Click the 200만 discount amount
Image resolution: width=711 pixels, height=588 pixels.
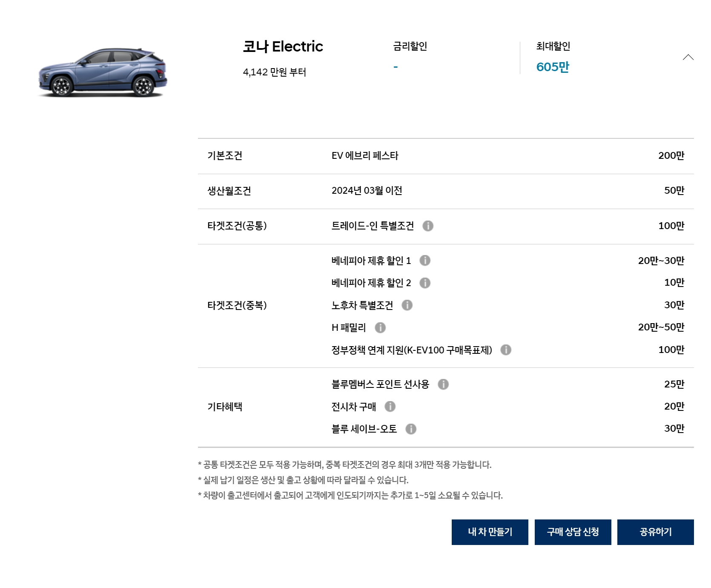click(x=671, y=156)
